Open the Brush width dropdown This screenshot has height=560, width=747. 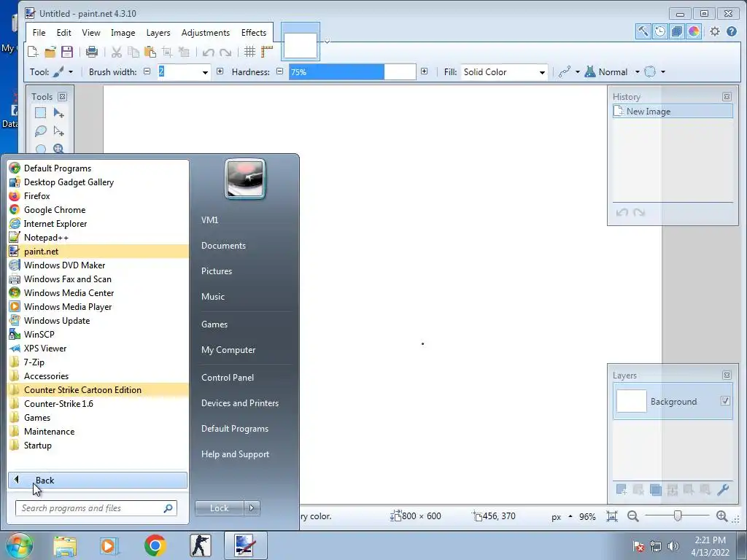(205, 72)
